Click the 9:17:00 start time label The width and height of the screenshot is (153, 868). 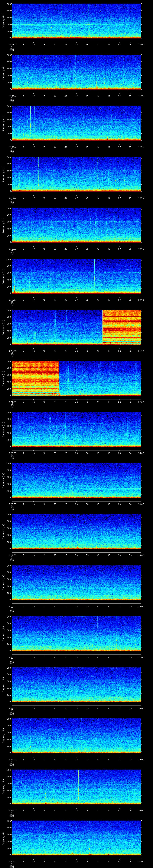12,197
